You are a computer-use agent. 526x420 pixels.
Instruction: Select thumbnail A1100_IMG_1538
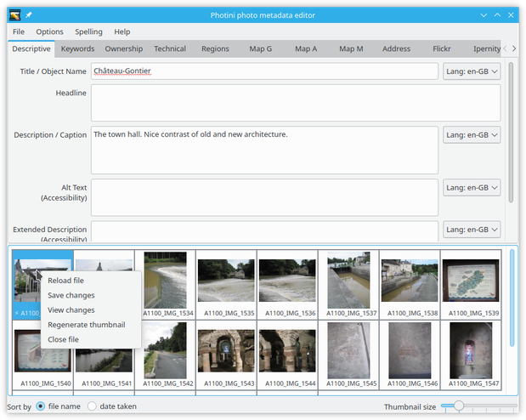tap(410, 285)
